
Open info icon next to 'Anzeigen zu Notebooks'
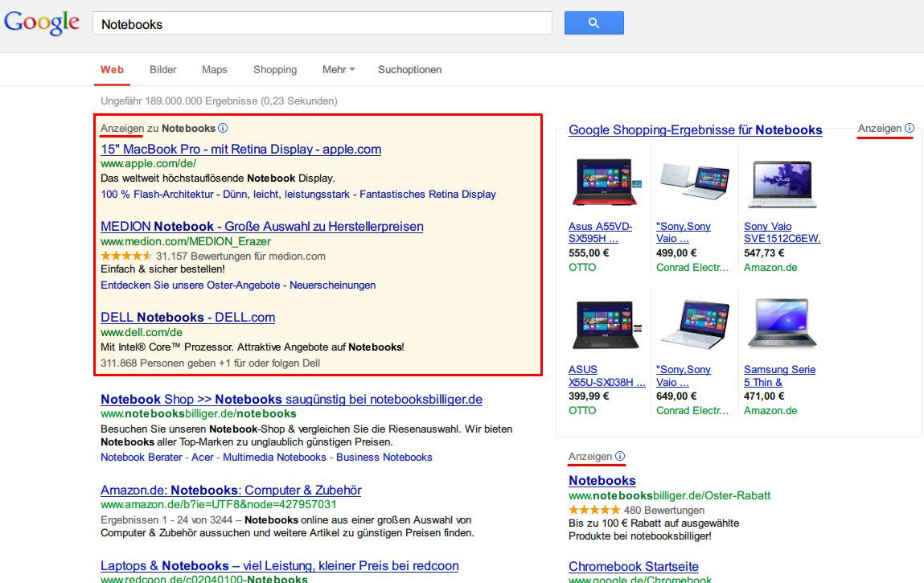(223, 128)
